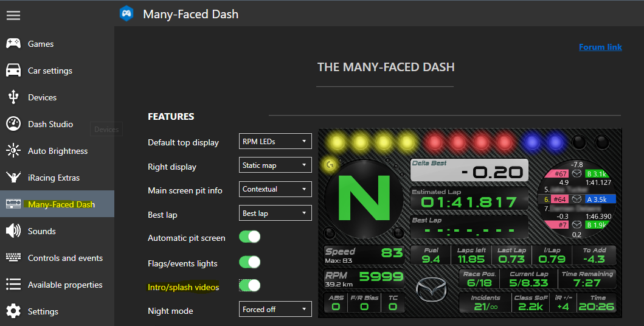
Task: Click the Mazda logo on the dash preview
Action: click(x=431, y=290)
